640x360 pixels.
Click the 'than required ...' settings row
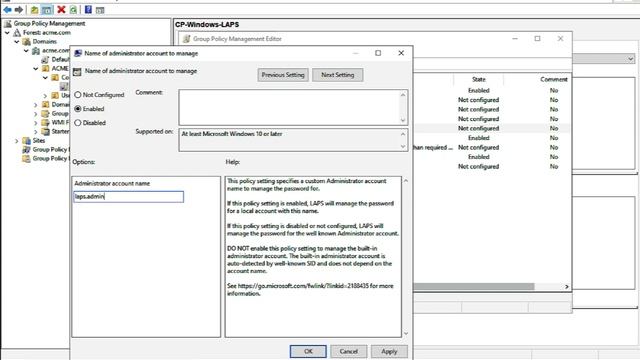491,147
